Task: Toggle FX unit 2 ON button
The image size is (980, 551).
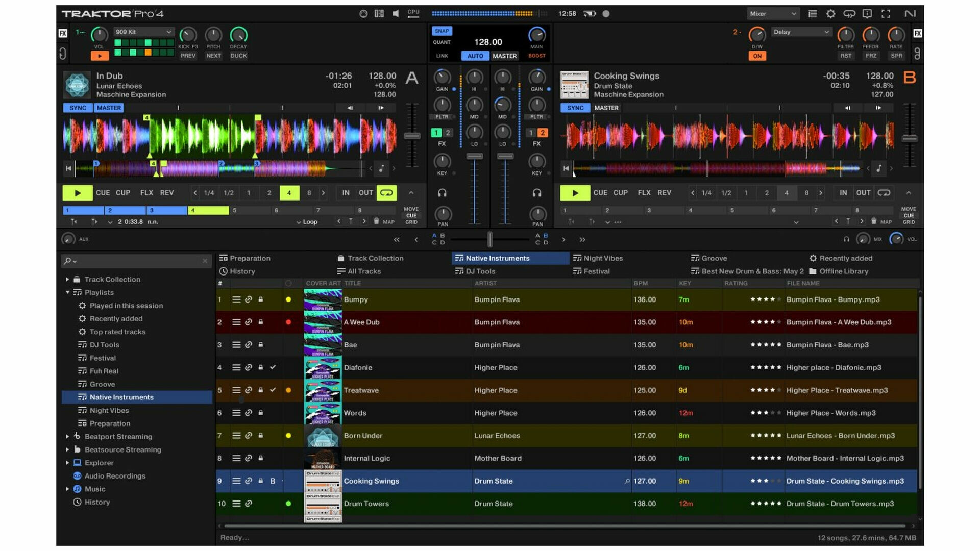Action: point(757,56)
